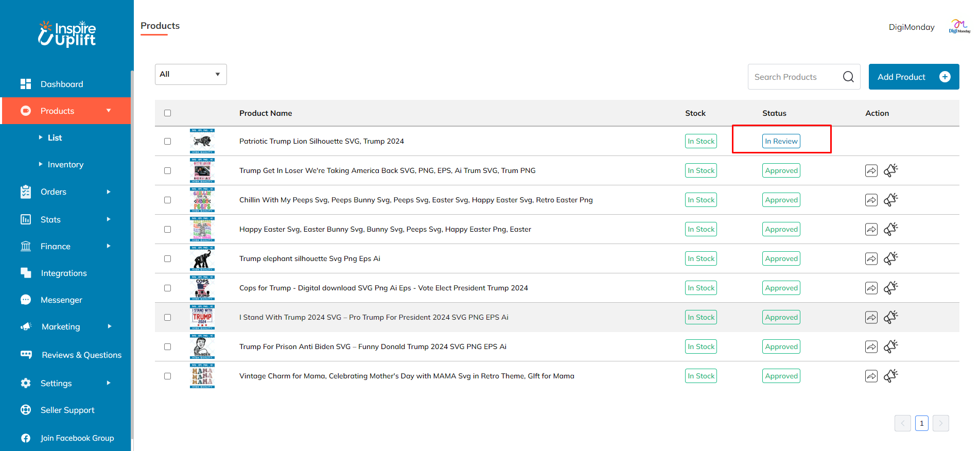
Task: Click megaphone icon for Trump Get In Loser row
Action: (890, 170)
